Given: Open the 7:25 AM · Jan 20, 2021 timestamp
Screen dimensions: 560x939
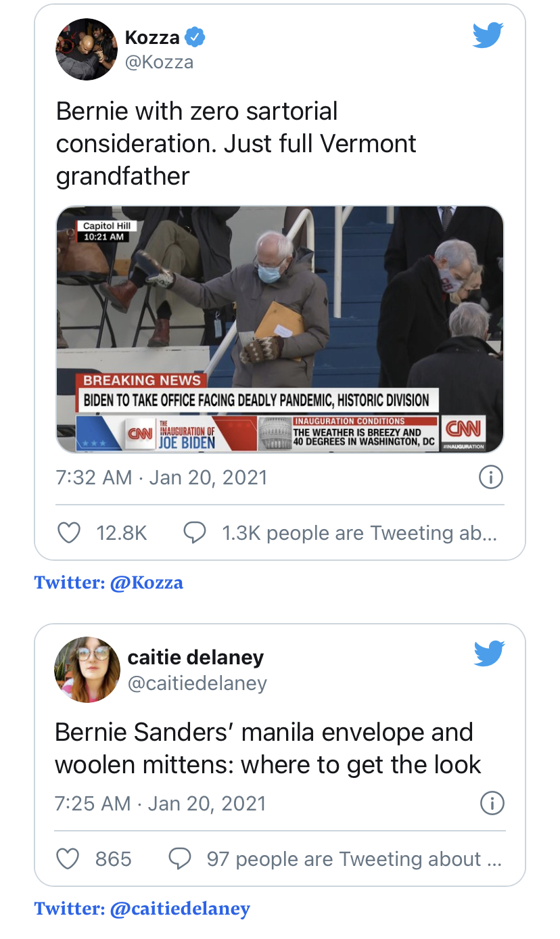Looking at the screenshot, I should click(x=160, y=803).
